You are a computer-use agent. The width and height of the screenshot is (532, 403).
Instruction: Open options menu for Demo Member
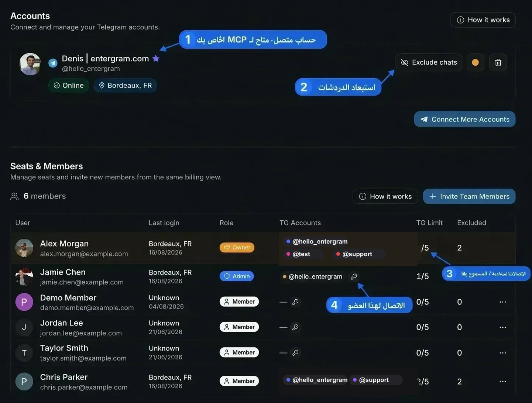[502, 302]
